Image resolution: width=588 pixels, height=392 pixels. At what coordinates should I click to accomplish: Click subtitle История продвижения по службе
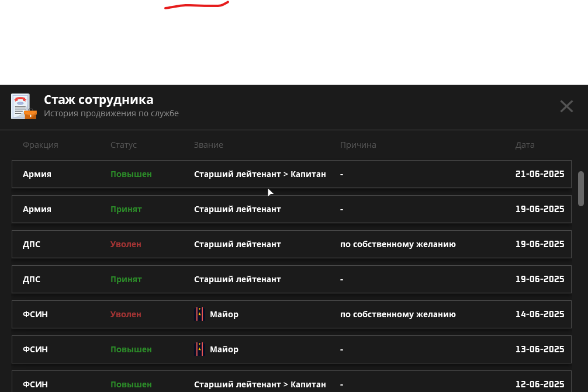[x=112, y=113]
